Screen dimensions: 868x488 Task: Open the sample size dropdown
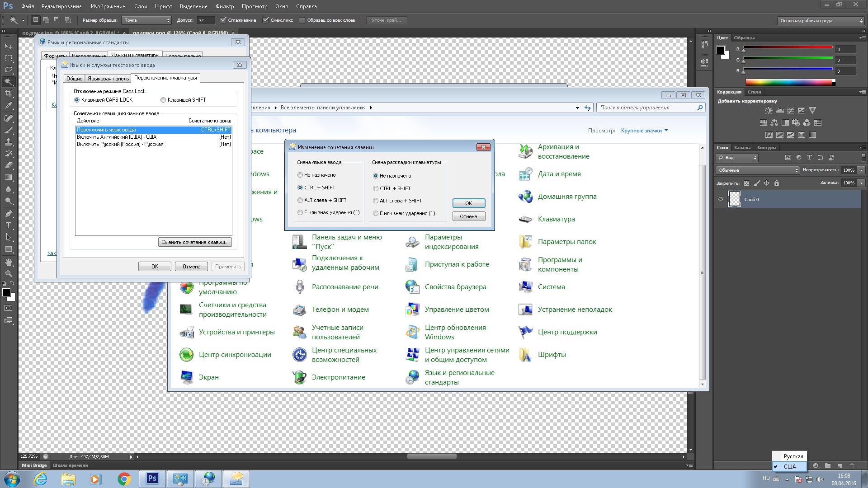click(x=147, y=20)
